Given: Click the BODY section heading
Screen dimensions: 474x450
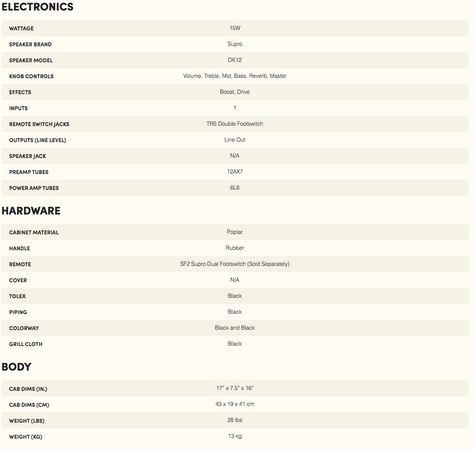Looking at the screenshot, I should click(x=16, y=367).
